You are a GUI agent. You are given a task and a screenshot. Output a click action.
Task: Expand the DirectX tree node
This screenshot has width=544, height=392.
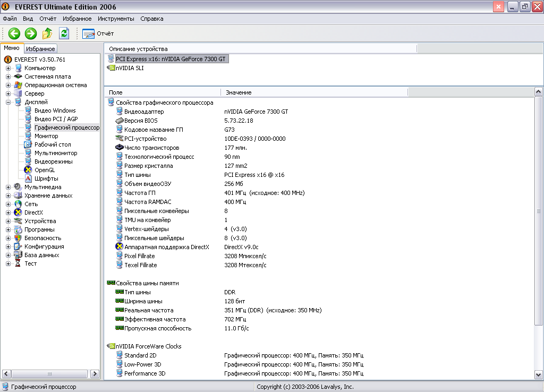[x=8, y=212]
